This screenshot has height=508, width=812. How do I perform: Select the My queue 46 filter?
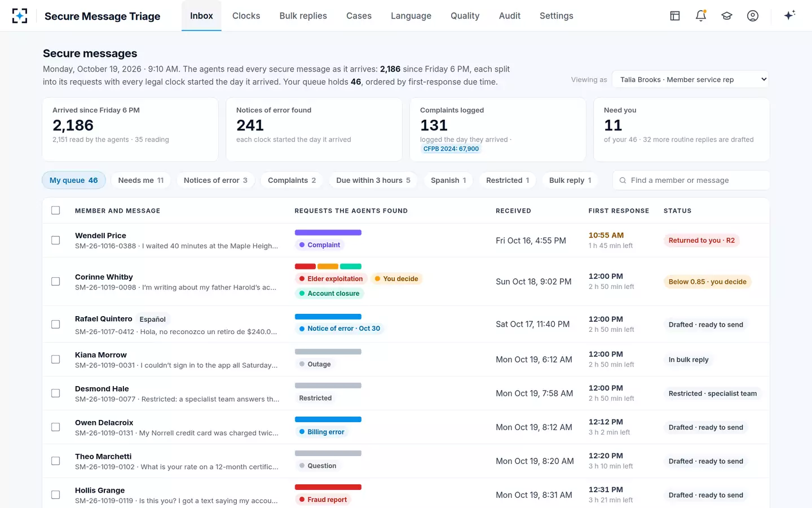point(74,181)
